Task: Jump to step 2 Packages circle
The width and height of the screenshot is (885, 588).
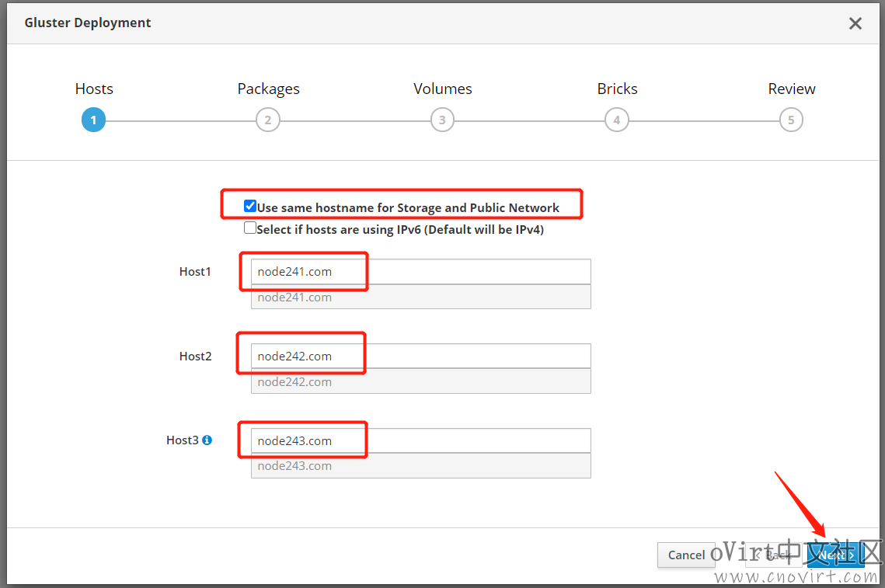Action: coord(268,120)
